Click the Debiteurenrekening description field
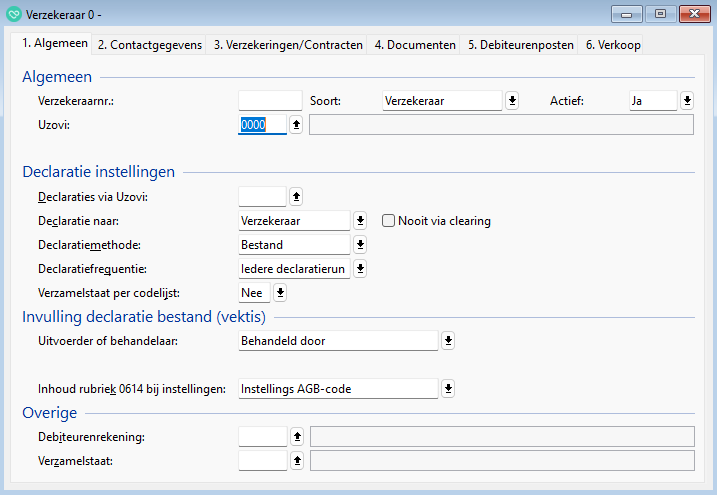Screen dimensions: 717x495 pyautogui.click(x=502, y=436)
